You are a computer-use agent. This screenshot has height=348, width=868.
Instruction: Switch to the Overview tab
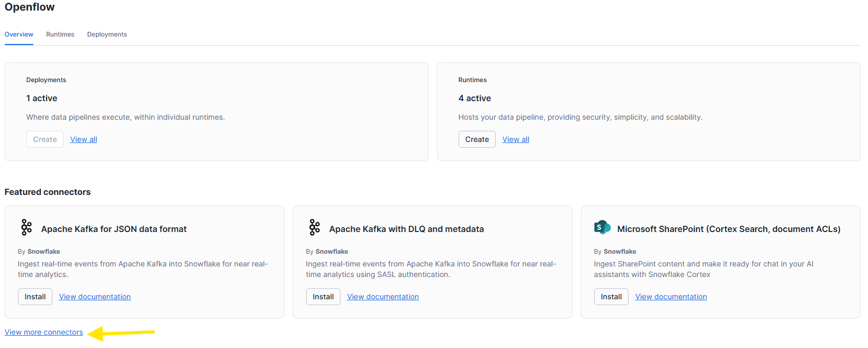coord(19,34)
